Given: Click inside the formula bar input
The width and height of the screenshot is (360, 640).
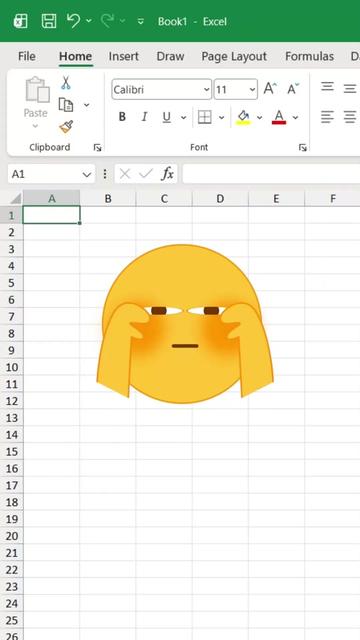Looking at the screenshot, I should tap(271, 174).
